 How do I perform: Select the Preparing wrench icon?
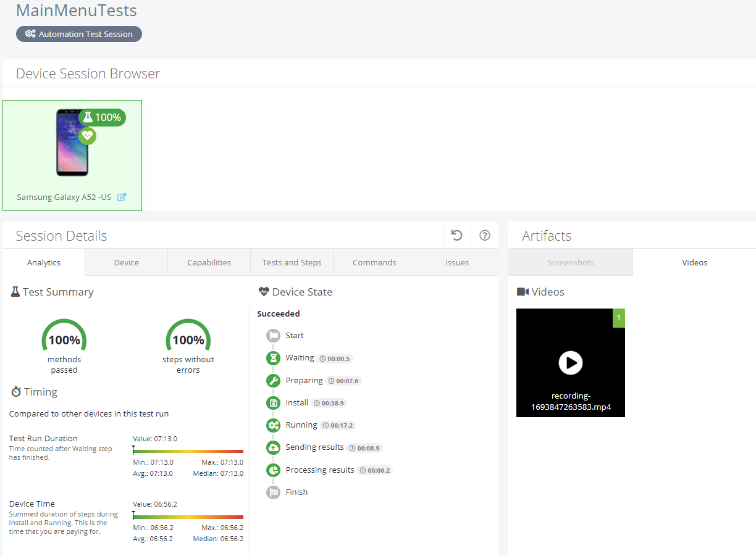272,380
